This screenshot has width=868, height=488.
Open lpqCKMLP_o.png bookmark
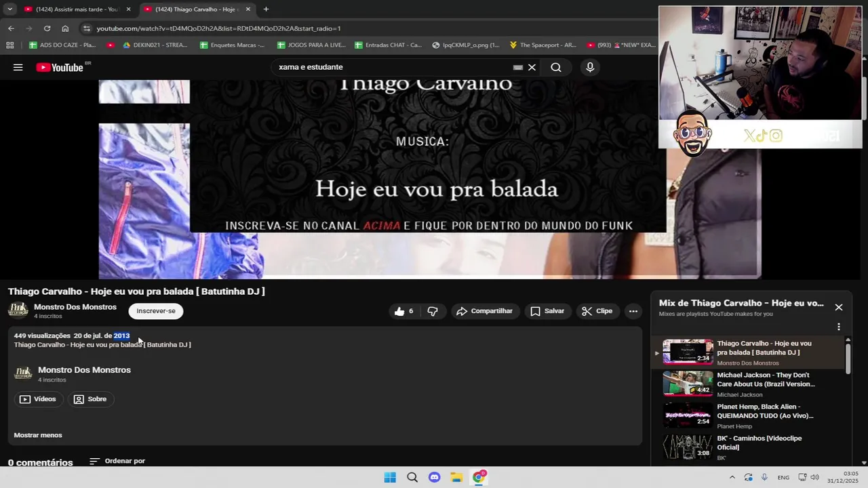pos(465,45)
